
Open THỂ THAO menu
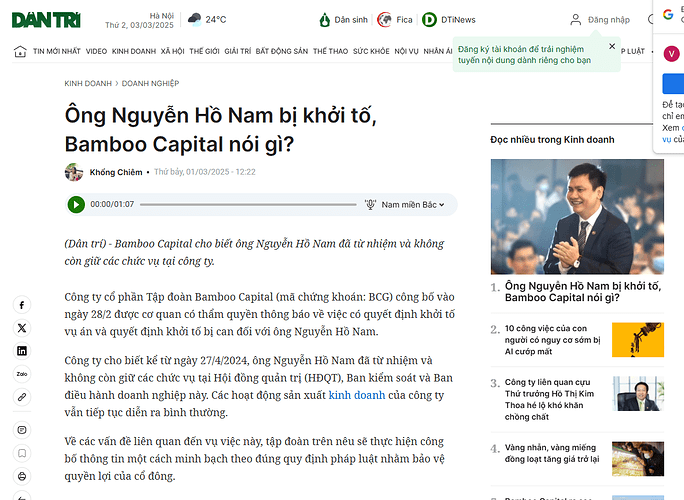click(330, 51)
